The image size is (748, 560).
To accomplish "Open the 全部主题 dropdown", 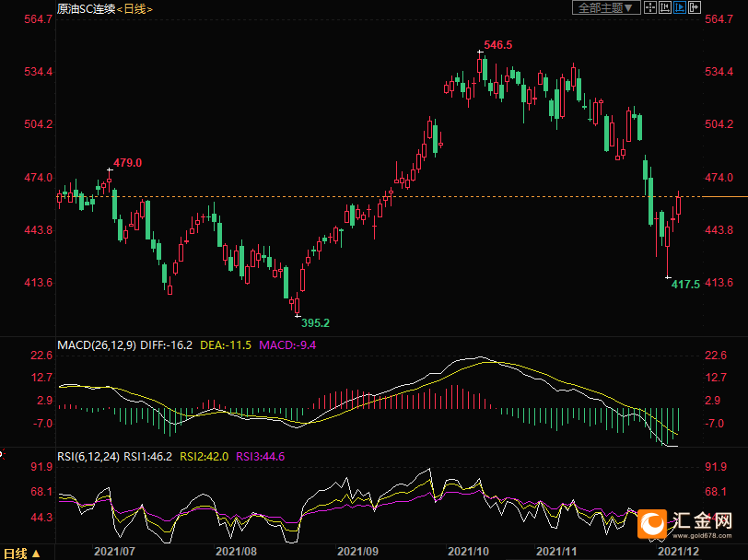I will click(605, 8).
